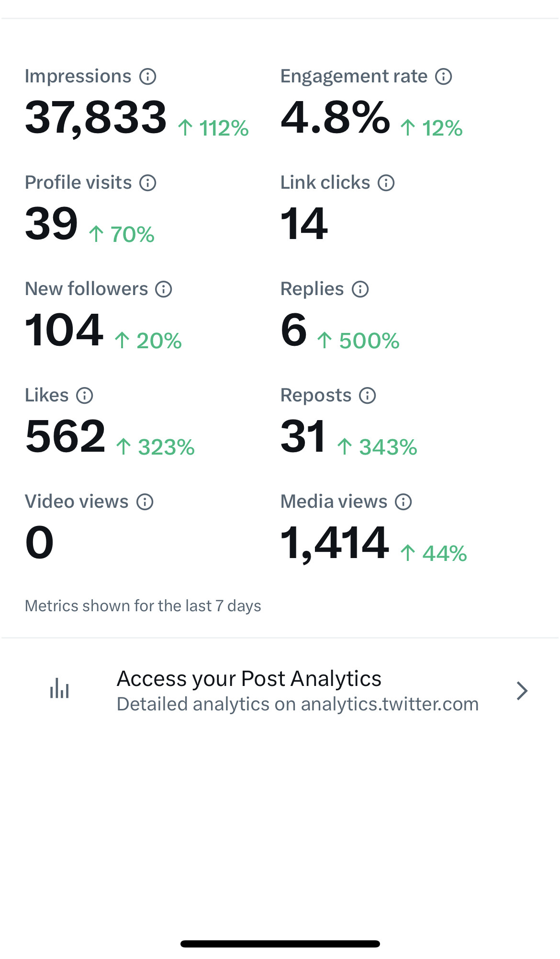Tap the home indicator bar at the bottom
The image size is (560, 959).
pyautogui.click(x=280, y=944)
